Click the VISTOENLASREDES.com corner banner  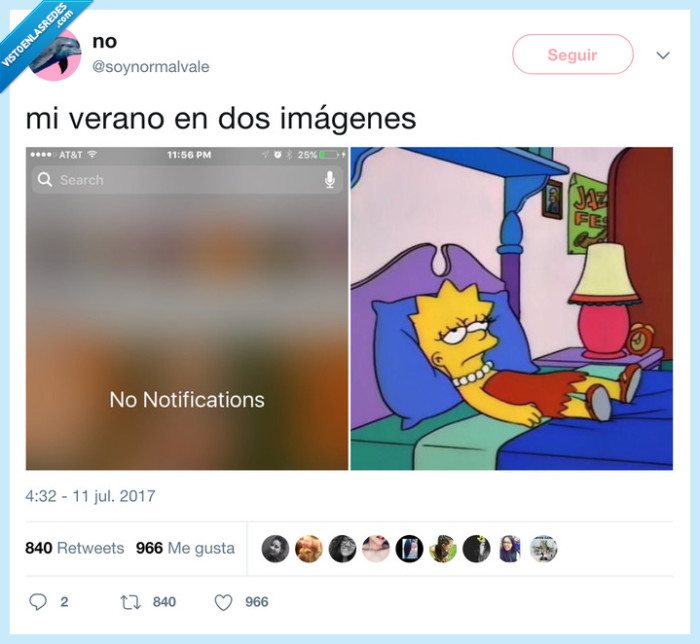[38, 38]
